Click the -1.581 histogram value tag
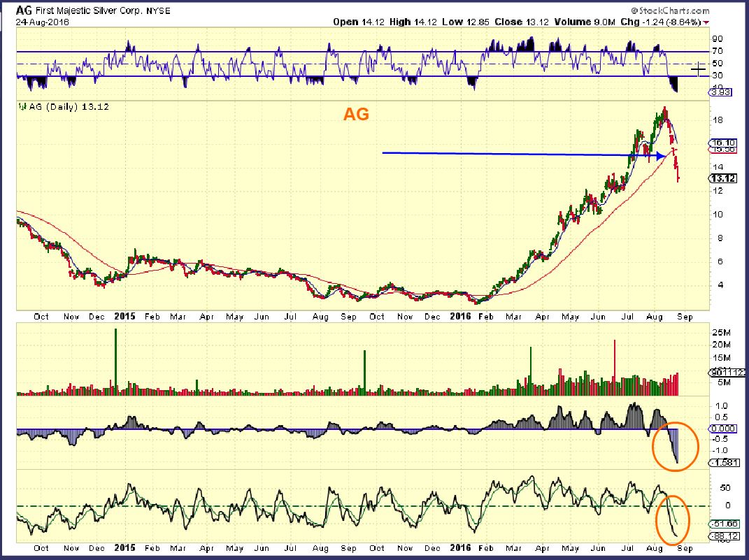The image size is (749, 560). (725, 463)
